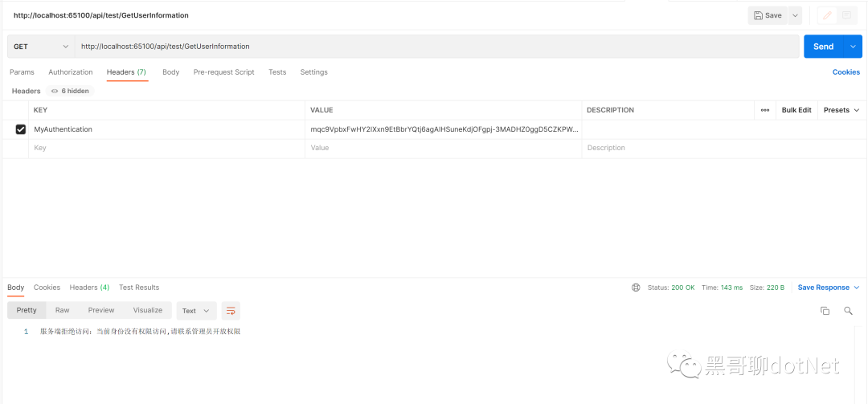Click the floppy disk Save button

click(768, 15)
